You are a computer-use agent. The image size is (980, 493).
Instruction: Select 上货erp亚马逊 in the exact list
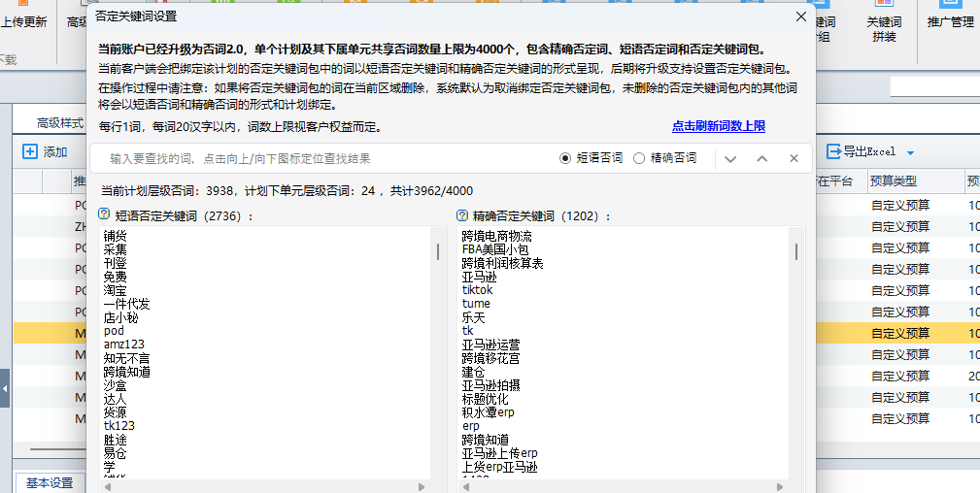pyautogui.click(x=499, y=467)
